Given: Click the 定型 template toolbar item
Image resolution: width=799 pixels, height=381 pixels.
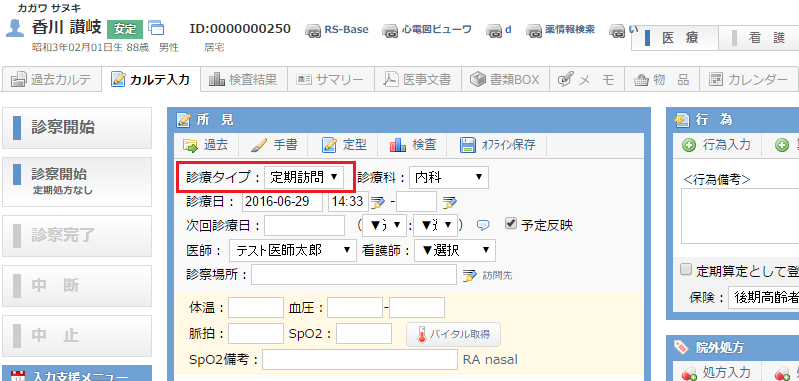Looking at the screenshot, I should pyautogui.click(x=344, y=145).
